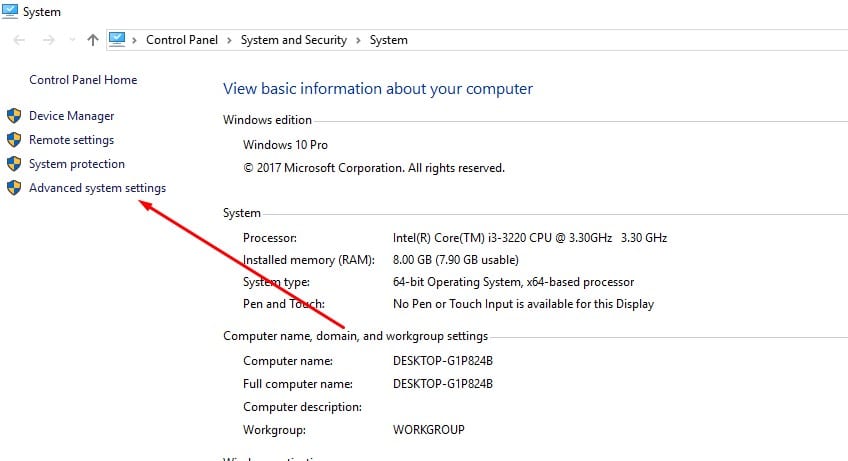Click the Computer description: label
This screenshot has width=848, height=461.
tap(302, 407)
